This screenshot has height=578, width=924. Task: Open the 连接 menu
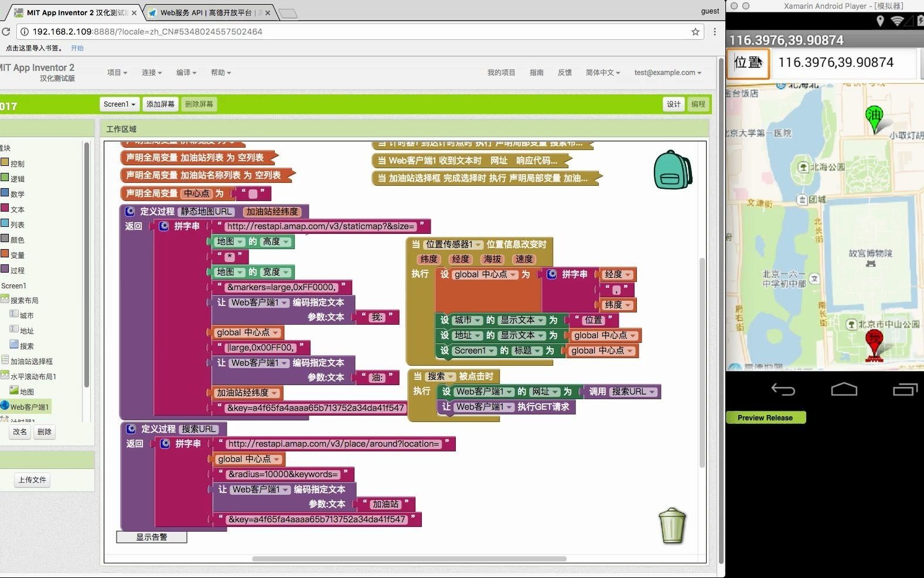point(152,73)
